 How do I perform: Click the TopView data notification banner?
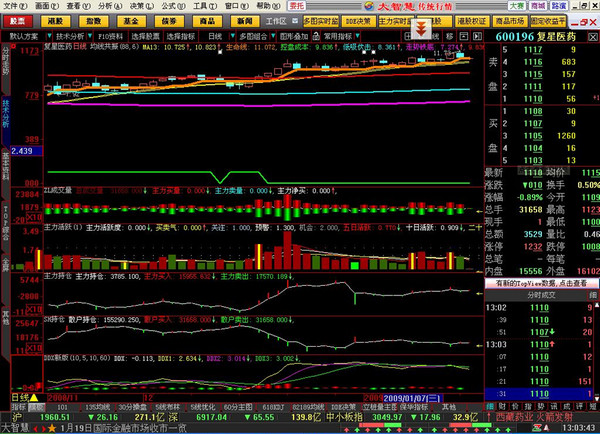pos(541,284)
